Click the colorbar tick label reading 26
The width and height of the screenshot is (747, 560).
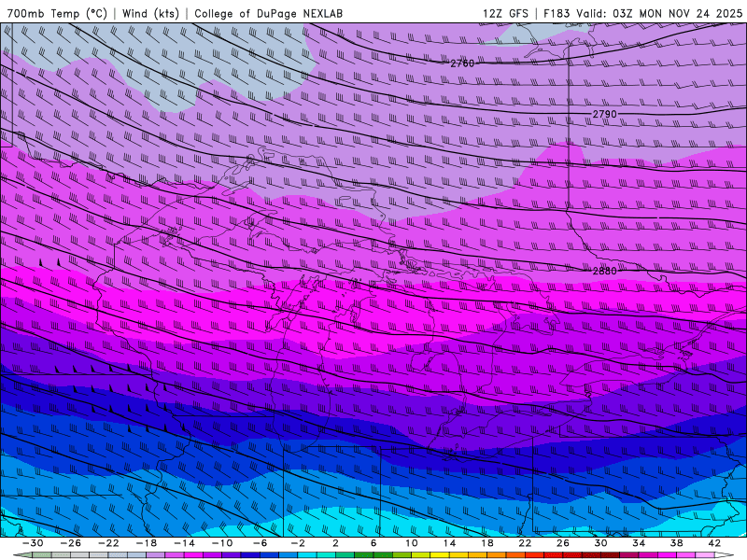tap(563, 543)
